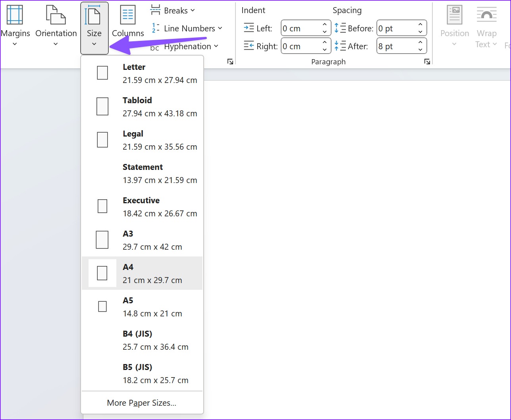The image size is (511, 420).
Task: Click the Indent Right arrow icon
Action: (x=249, y=46)
